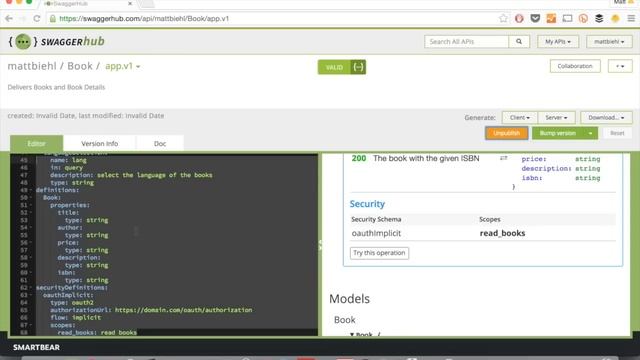Go back with the browser back arrow
This screenshot has height=360, width=640.
pyautogui.click(x=9, y=18)
